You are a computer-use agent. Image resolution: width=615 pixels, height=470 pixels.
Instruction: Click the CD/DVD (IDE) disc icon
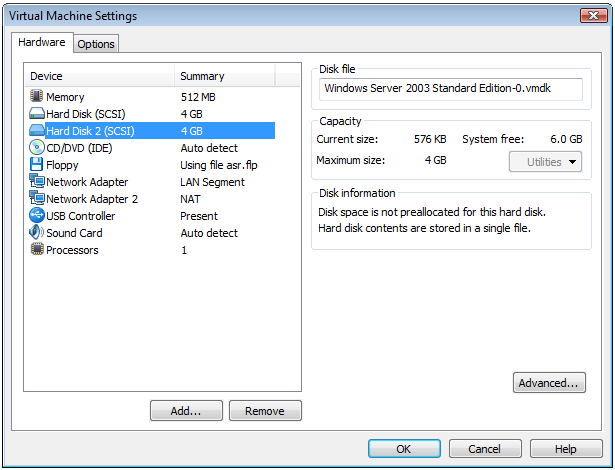coord(36,148)
